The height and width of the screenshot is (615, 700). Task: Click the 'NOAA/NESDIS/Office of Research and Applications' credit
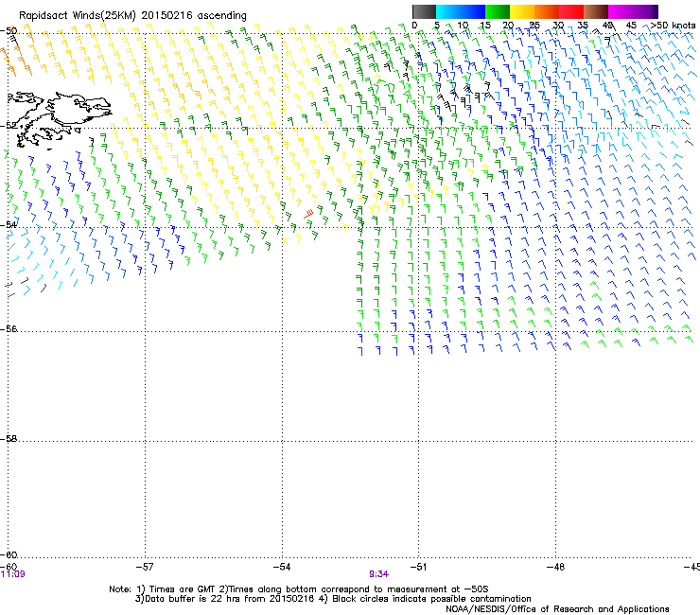tap(557, 609)
